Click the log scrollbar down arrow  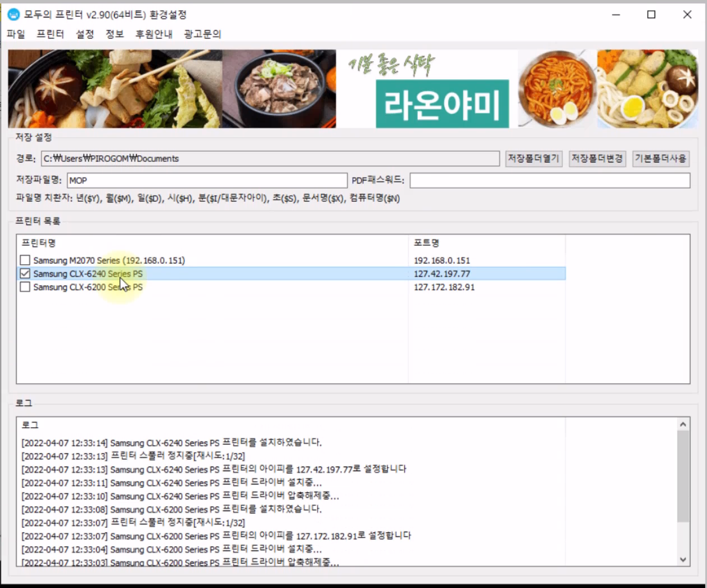click(x=683, y=559)
